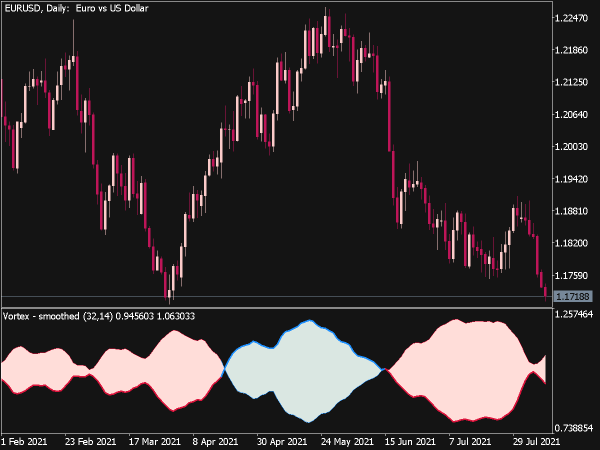600x450 pixels.
Task: Click the 24 May 2021 date label
Action: click(347, 442)
